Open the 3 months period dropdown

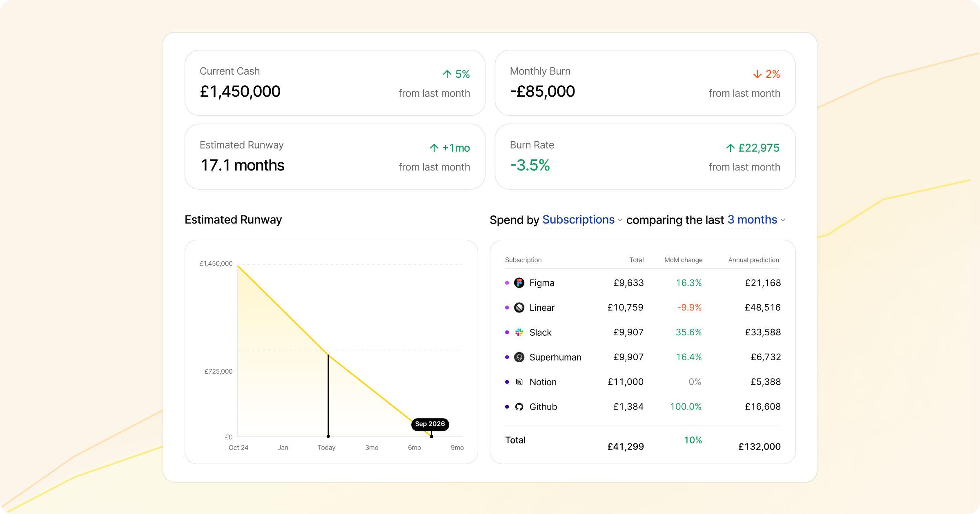pyautogui.click(x=752, y=220)
